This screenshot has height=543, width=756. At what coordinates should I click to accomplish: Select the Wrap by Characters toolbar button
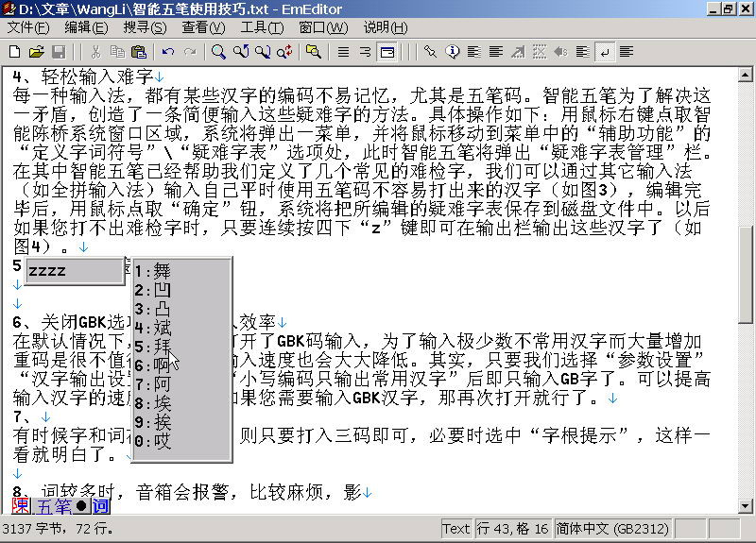pos(365,52)
